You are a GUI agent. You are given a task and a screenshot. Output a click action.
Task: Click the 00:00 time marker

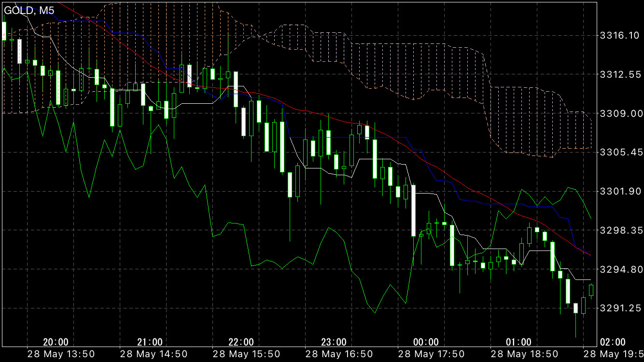point(427,342)
